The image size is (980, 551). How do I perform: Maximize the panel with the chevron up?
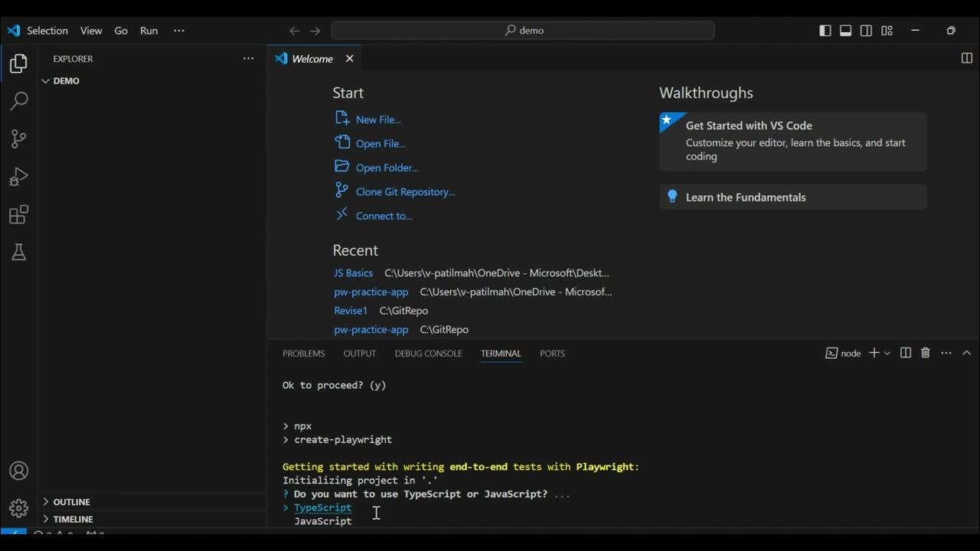coord(966,353)
